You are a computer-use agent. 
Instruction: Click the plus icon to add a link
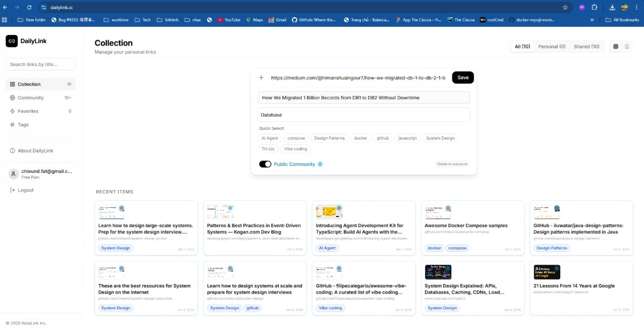(x=261, y=77)
